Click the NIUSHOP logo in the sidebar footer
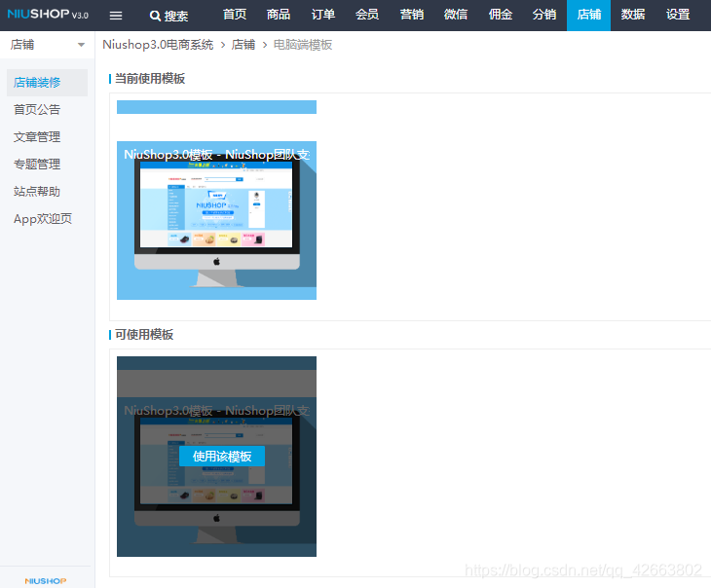This screenshot has width=711, height=588. [x=46, y=581]
